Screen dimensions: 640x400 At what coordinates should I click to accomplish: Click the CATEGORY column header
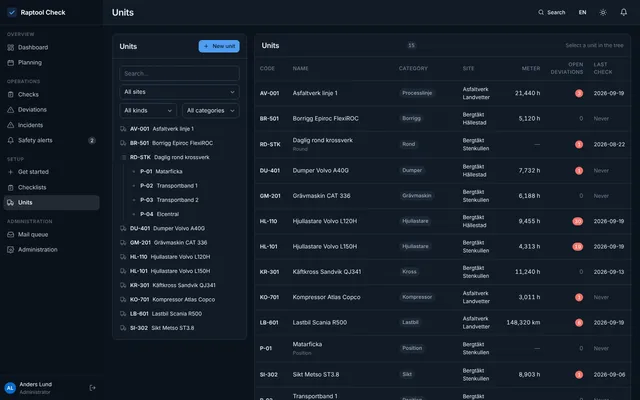click(413, 69)
